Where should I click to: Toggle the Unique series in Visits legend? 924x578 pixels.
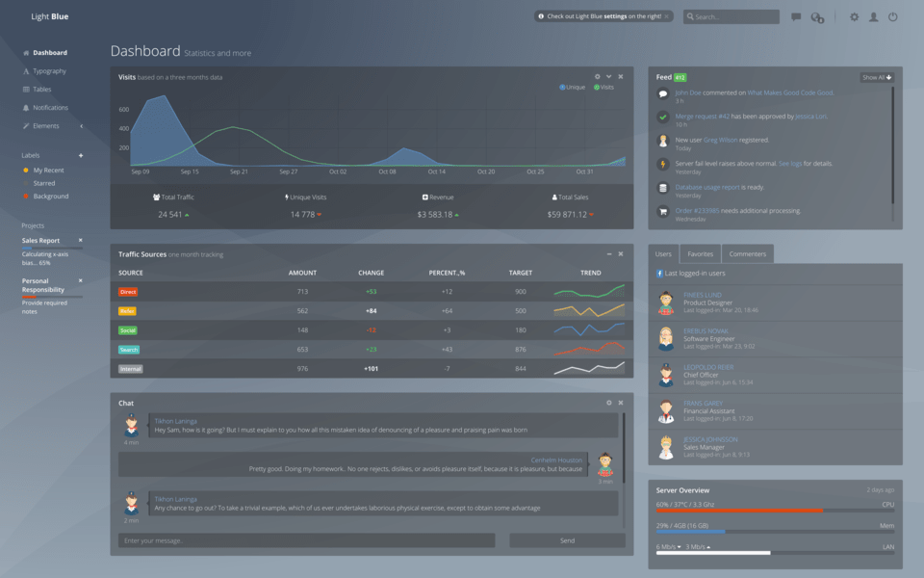[573, 88]
